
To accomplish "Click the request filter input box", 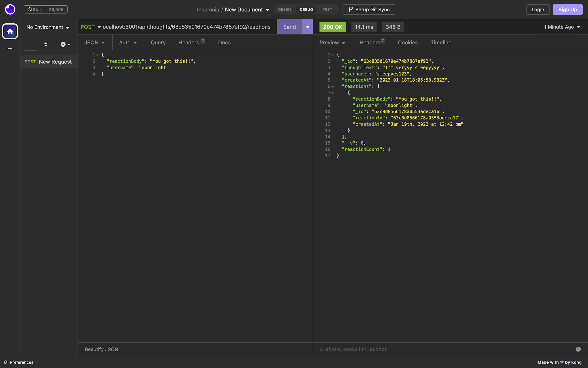I will point(30,44).
